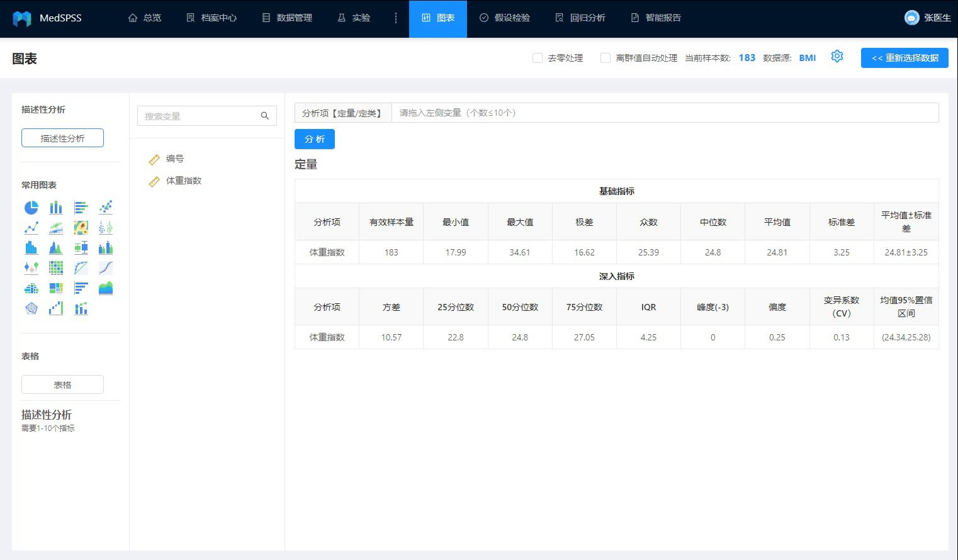Image resolution: width=958 pixels, height=560 pixels.
Task: Click the blue 分析 button
Action: point(315,139)
